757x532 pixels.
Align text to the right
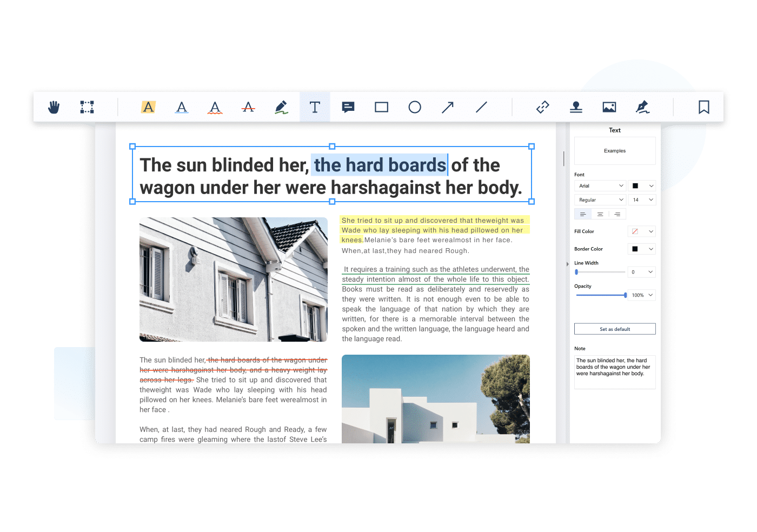(617, 215)
